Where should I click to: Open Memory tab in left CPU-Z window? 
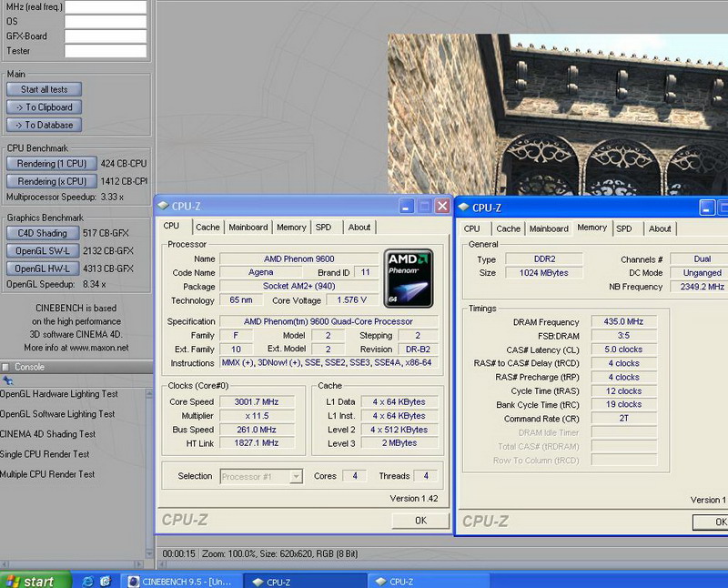[x=291, y=228]
